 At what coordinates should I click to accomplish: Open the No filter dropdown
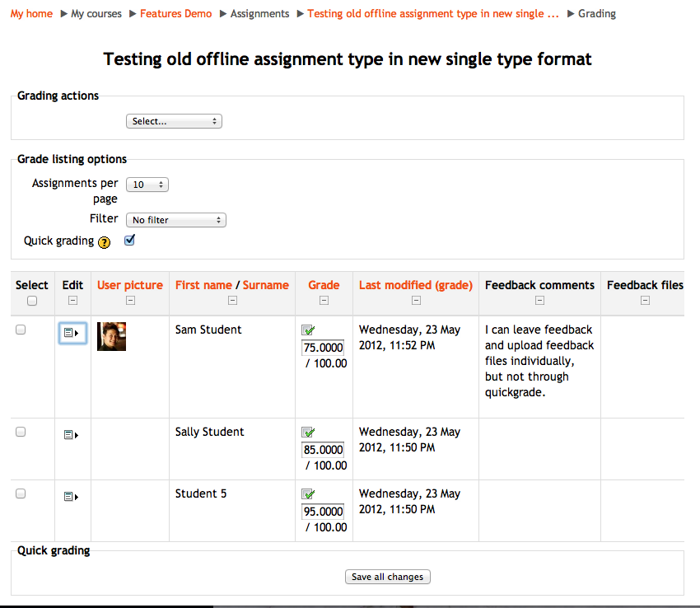[x=176, y=220]
